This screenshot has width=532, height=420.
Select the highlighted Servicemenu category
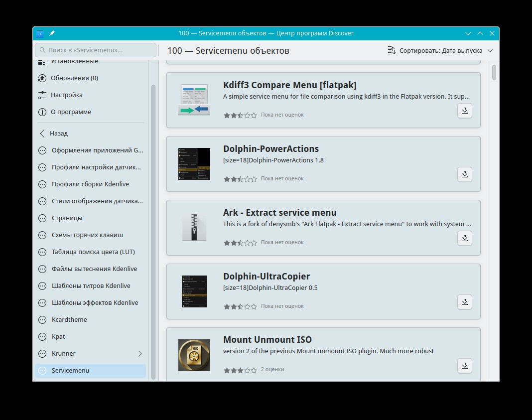(90, 371)
